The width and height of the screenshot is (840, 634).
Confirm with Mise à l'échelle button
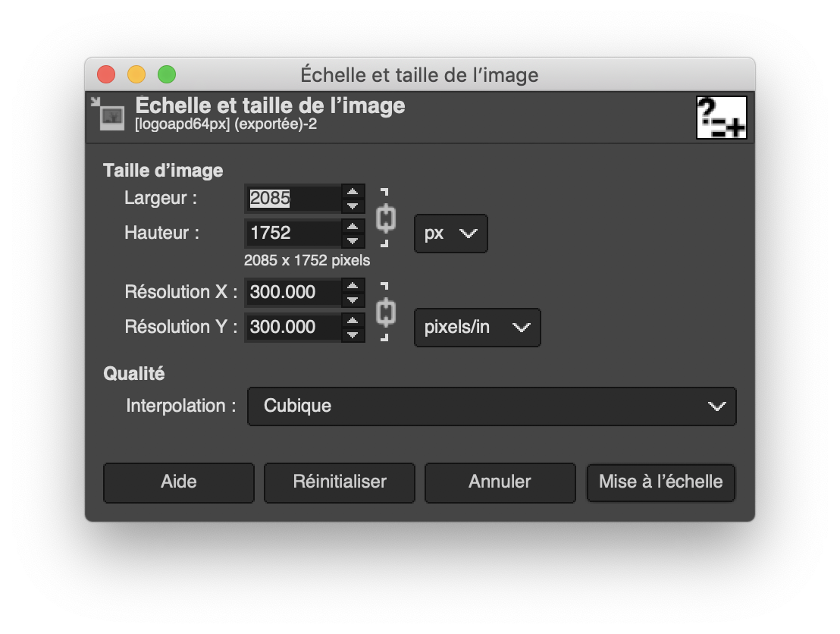660,482
